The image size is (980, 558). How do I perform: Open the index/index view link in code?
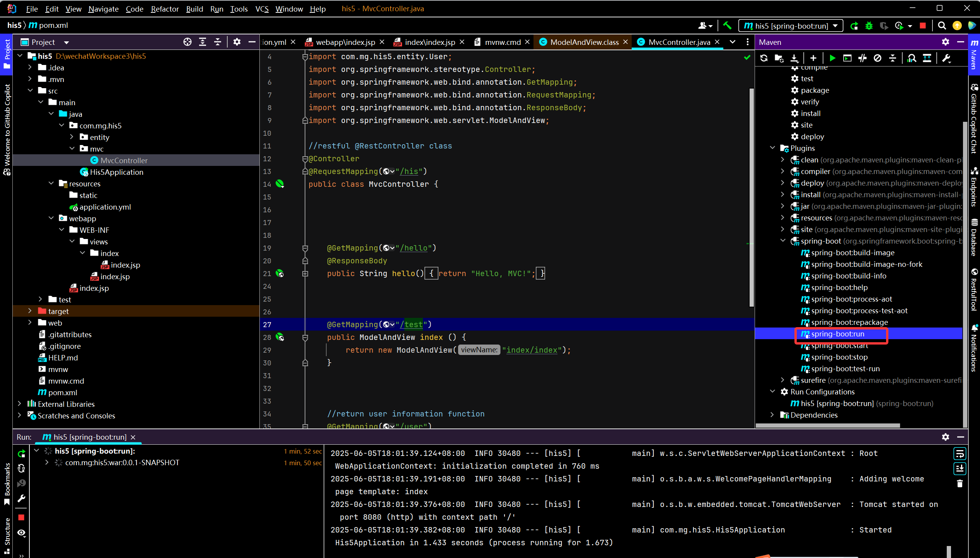pyautogui.click(x=532, y=350)
